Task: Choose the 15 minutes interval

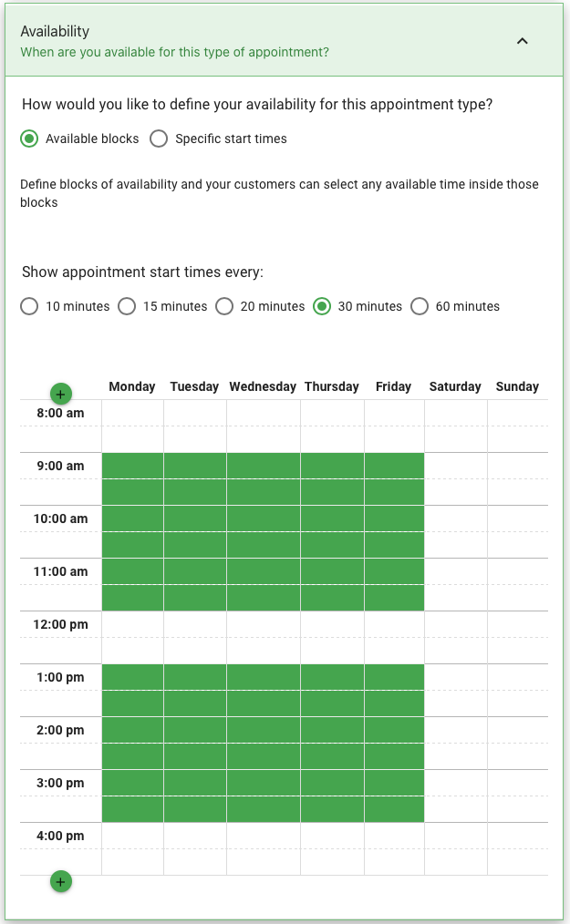Action: (127, 306)
